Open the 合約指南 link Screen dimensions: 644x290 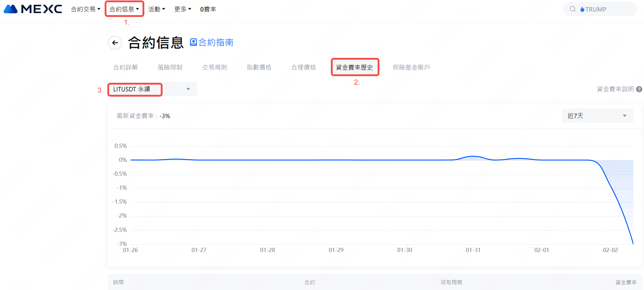[216, 42]
